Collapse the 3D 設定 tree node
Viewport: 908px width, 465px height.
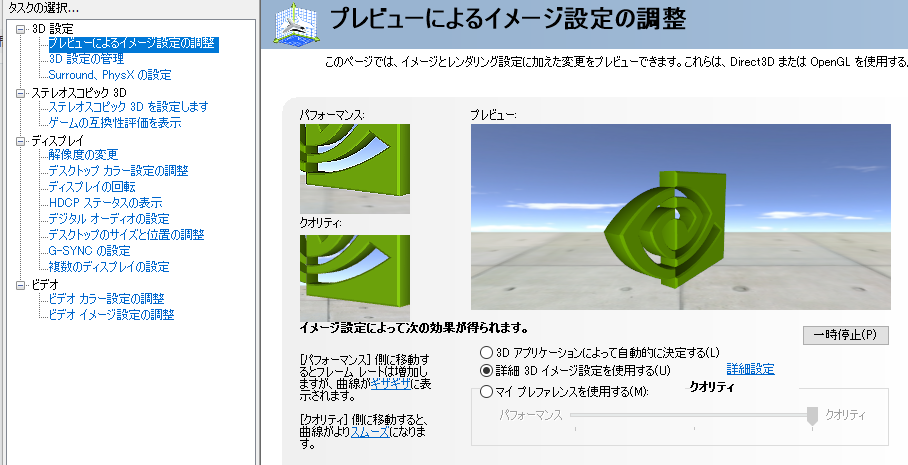(x=21, y=29)
